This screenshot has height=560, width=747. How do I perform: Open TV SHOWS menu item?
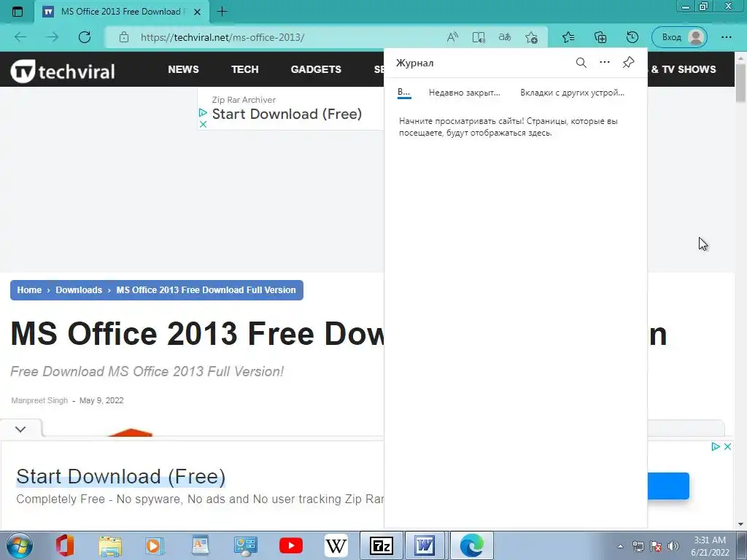pyautogui.click(x=684, y=69)
